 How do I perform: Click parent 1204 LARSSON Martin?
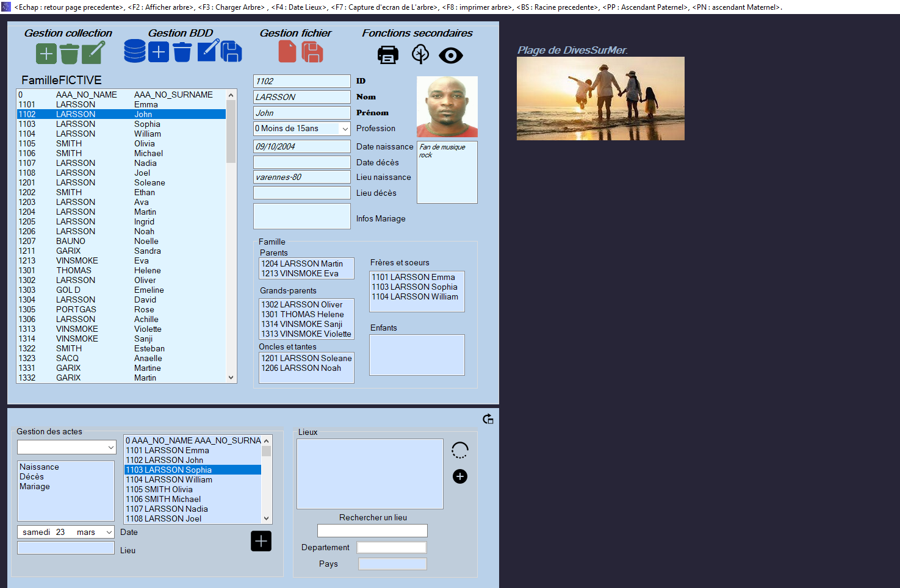(303, 264)
